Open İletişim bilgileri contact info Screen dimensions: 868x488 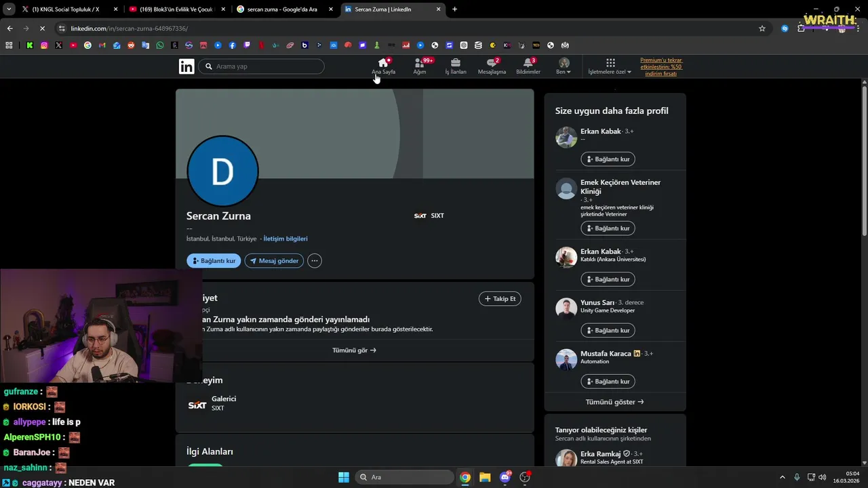pos(285,239)
